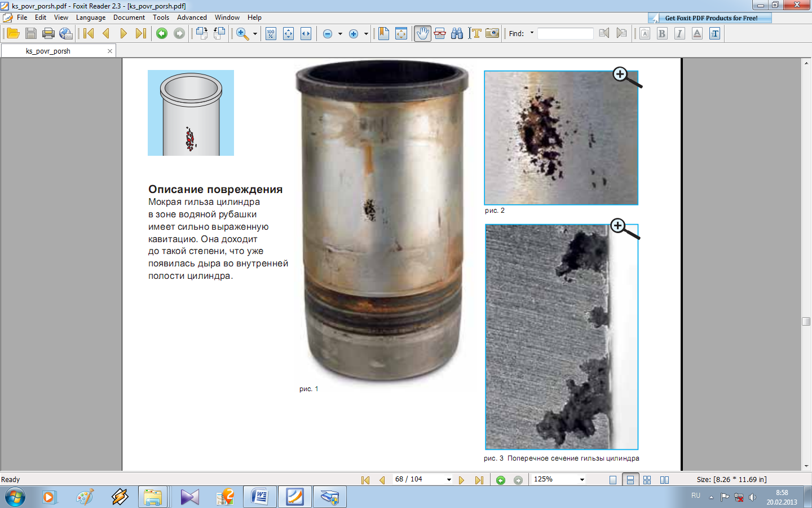
Task: Click the Fit Width toolbar icon
Action: [x=306, y=34]
